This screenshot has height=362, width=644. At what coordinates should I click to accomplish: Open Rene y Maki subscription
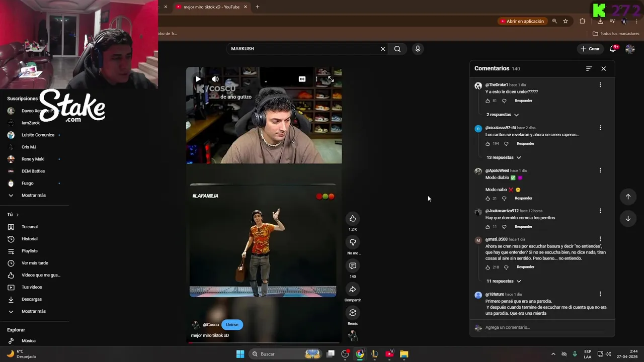coord(33,159)
